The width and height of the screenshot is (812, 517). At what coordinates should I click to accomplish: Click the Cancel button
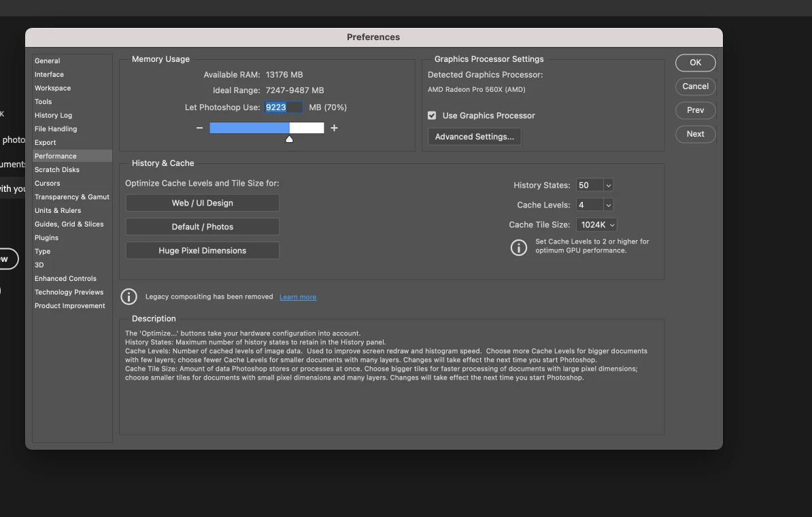tap(695, 86)
